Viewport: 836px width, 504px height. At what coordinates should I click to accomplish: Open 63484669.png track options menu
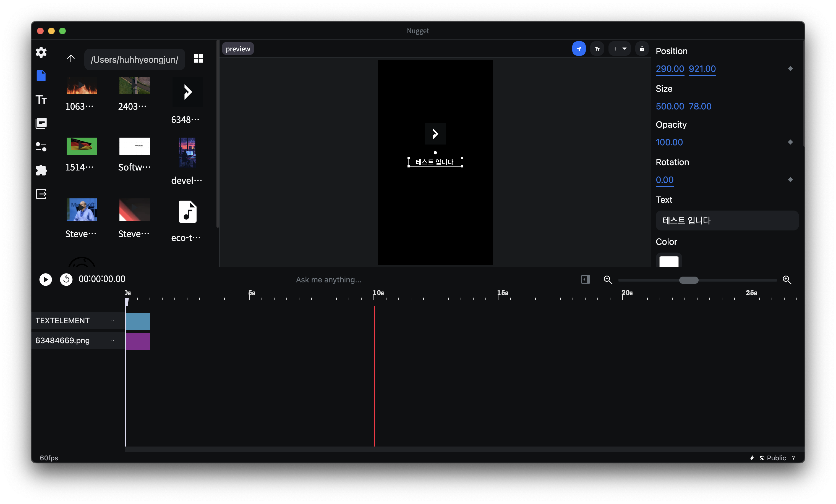[x=113, y=340]
